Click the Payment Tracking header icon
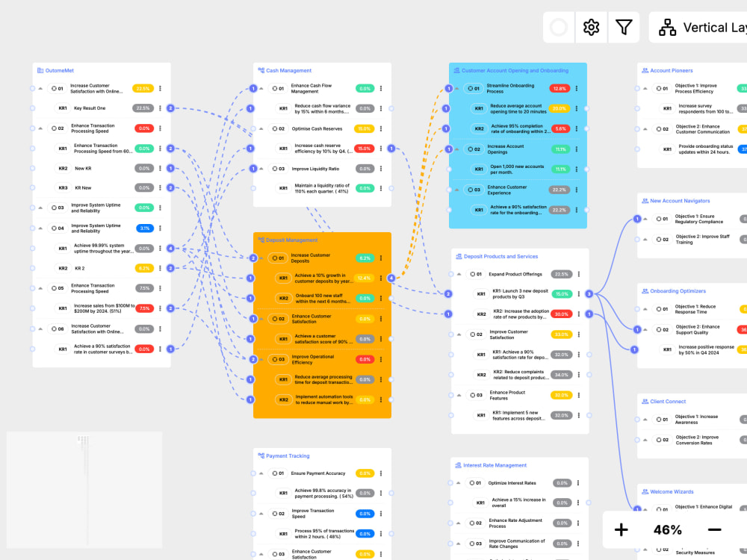 261,455
